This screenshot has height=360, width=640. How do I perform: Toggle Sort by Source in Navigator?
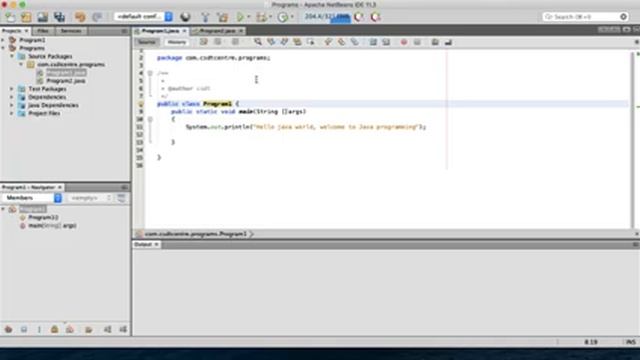click(x=123, y=329)
